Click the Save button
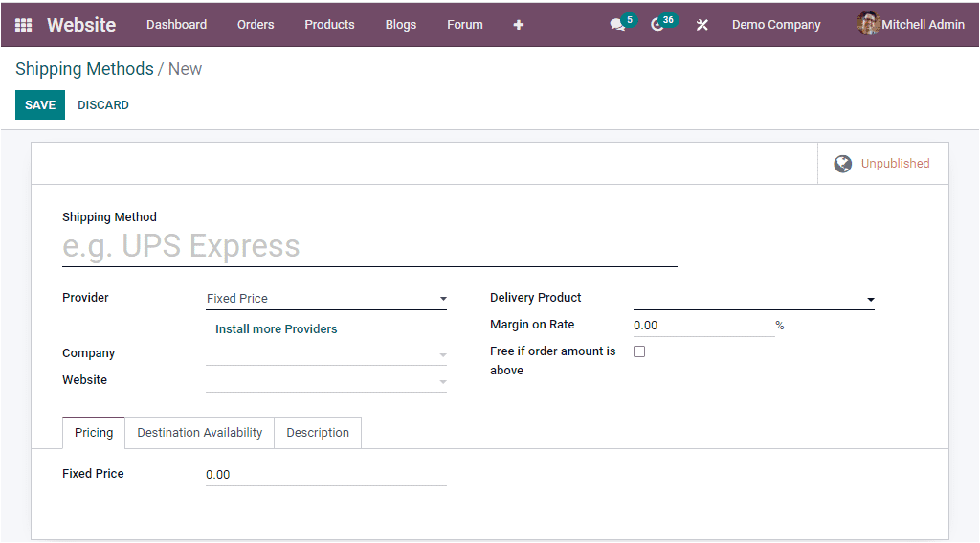980x543 pixels. coord(40,105)
